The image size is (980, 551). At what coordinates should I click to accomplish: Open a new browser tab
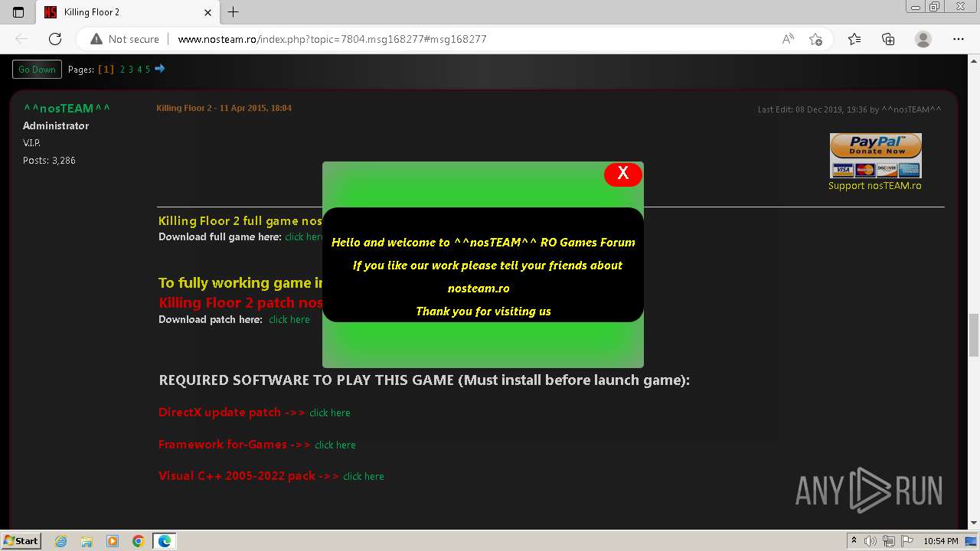[x=234, y=12]
